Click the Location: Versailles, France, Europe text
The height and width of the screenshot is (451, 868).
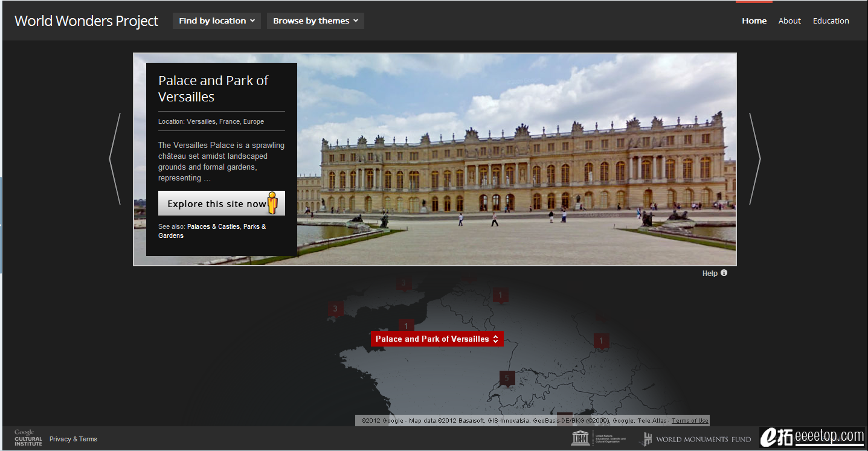pyautogui.click(x=211, y=121)
